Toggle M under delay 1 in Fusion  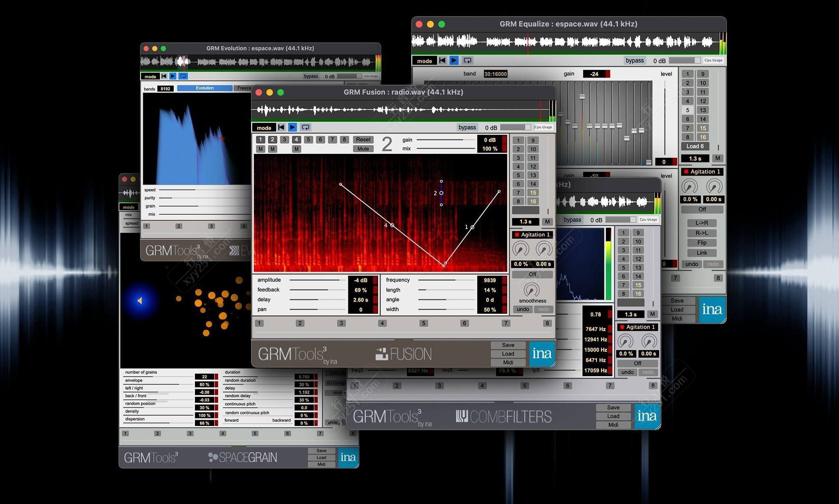(261, 149)
